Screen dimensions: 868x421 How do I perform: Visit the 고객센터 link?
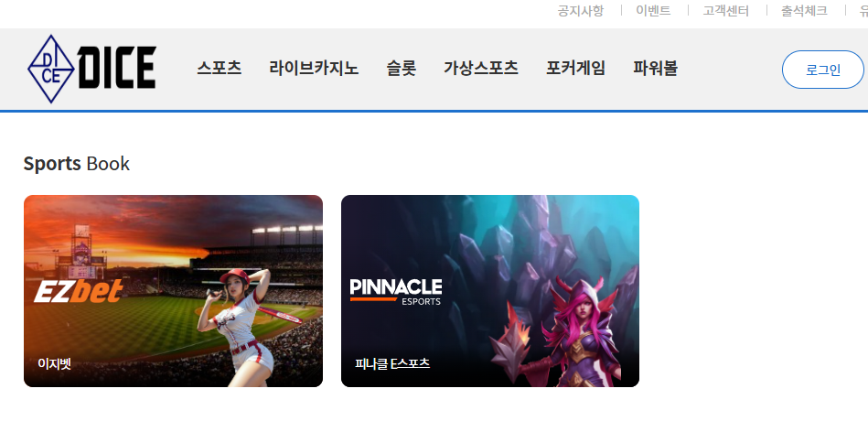point(725,11)
